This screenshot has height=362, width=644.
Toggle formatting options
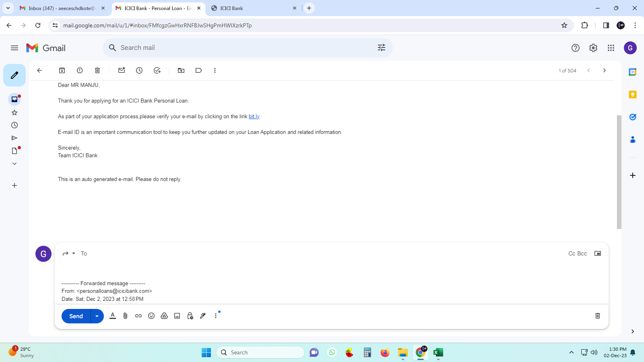click(x=113, y=316)
